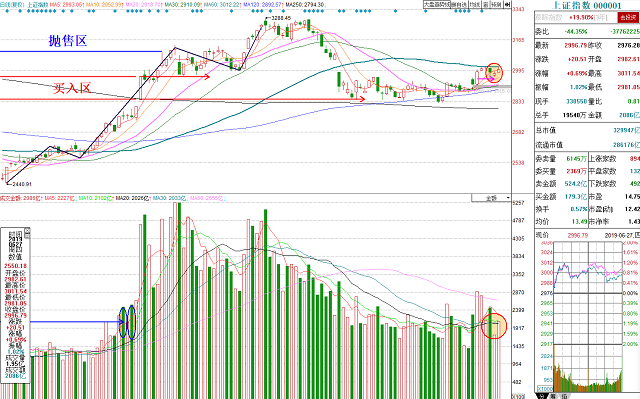This screenshot has height=399, width=640.
Task: Switch to the 筹 tab under mini chart
Action: click(553, 396)
